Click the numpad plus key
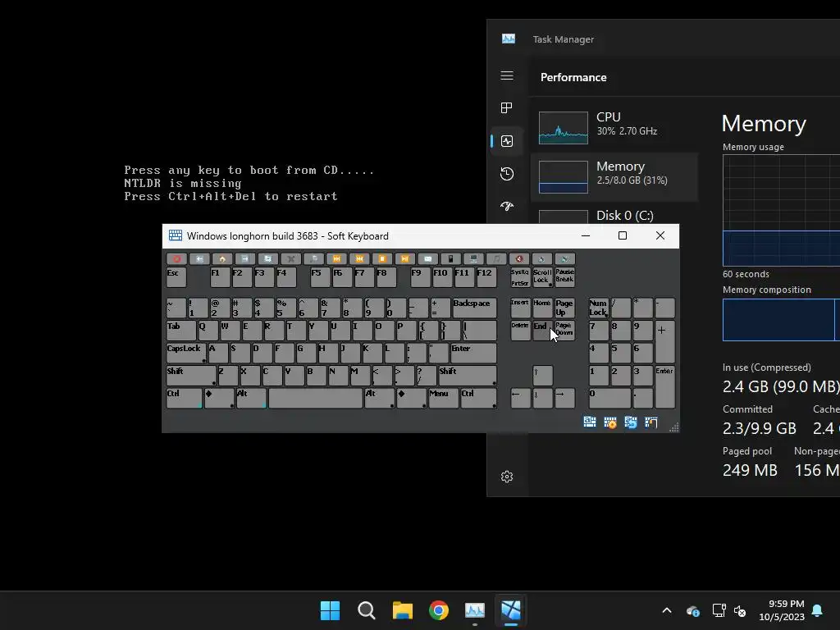840x630 pixels. (x=664, y=342)
